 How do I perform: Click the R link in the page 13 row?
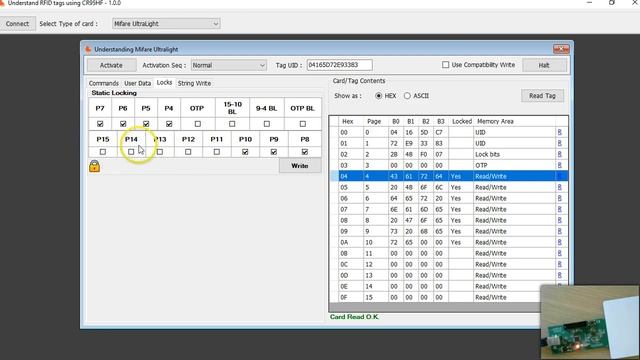(560, 276)
